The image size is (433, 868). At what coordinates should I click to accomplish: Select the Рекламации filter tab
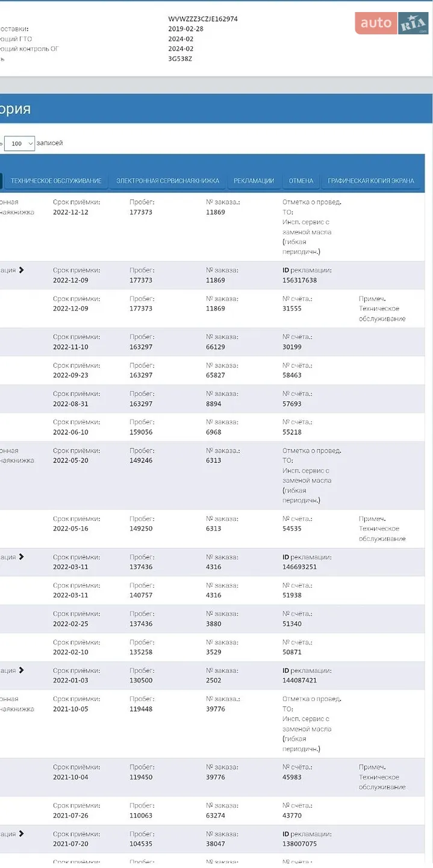pyautogui.click(x=254, y=181)
